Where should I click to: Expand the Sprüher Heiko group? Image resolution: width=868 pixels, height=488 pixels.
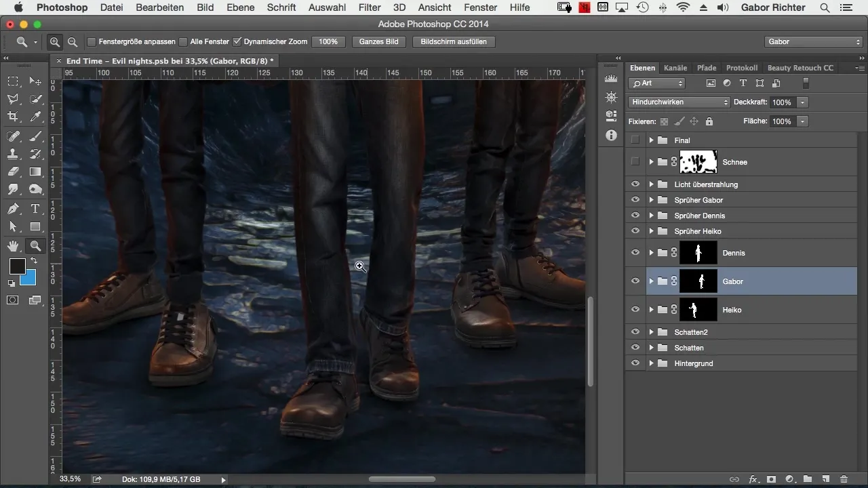(x=651, y=231)
